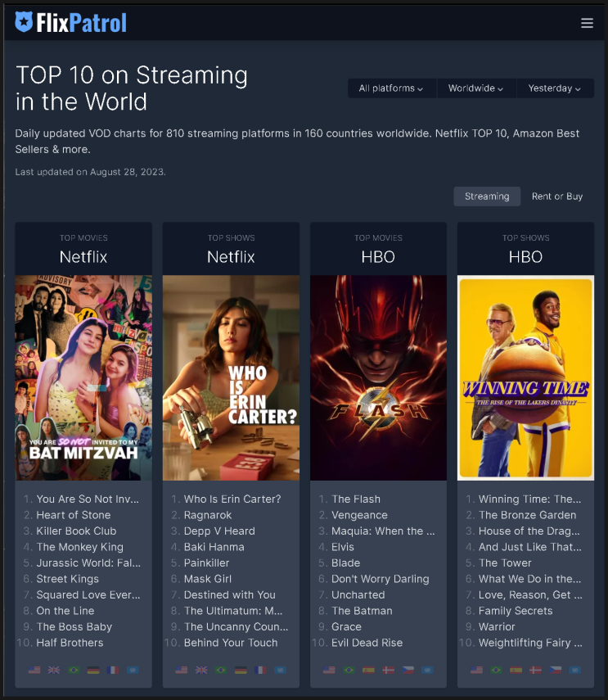Select UK flag under Netflix Top Shows
This screenshot has height=700, width=608.
tap(201, 670)
